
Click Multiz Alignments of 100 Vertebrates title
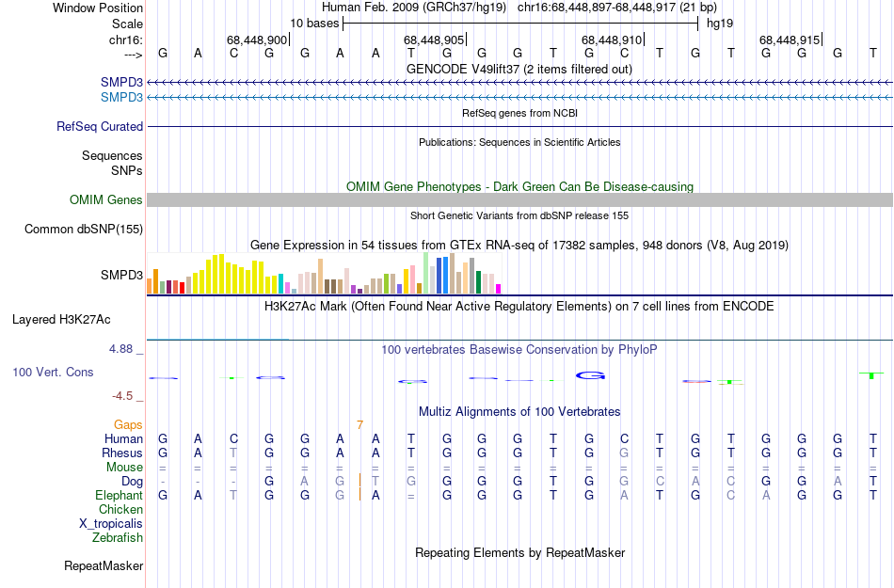pyautogui.click(x=519, y=411)
